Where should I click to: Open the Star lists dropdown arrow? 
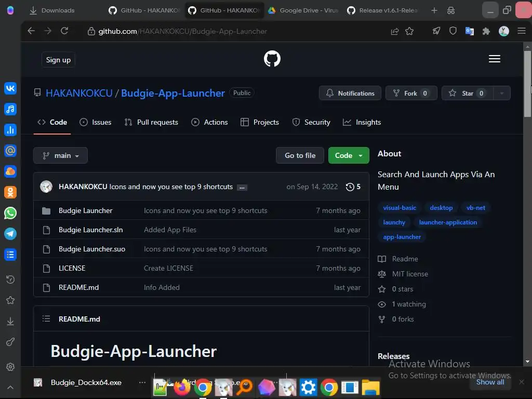501,93
